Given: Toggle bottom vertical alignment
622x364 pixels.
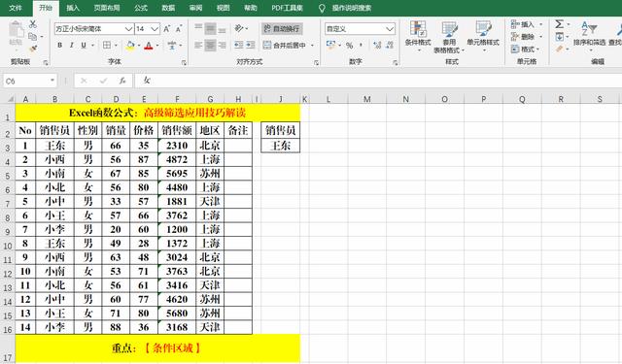Looking at the screenshot, I should coord(223,28).
